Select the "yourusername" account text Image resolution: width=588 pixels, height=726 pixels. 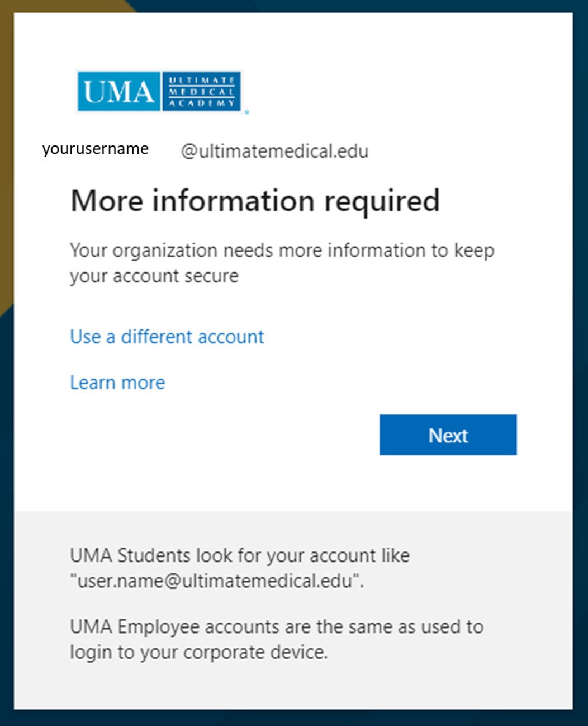click(96, 149)
